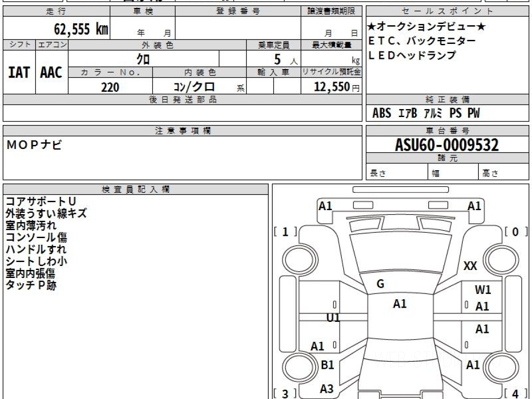Select the chassis number ASU60-0009532
The width and height of the screenshot is (532, 399).
[447, 145]
